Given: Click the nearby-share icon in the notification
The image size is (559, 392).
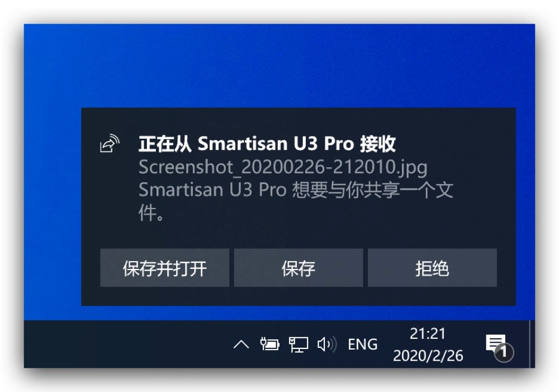Looking at the screenshot, I should pos(110,143).
